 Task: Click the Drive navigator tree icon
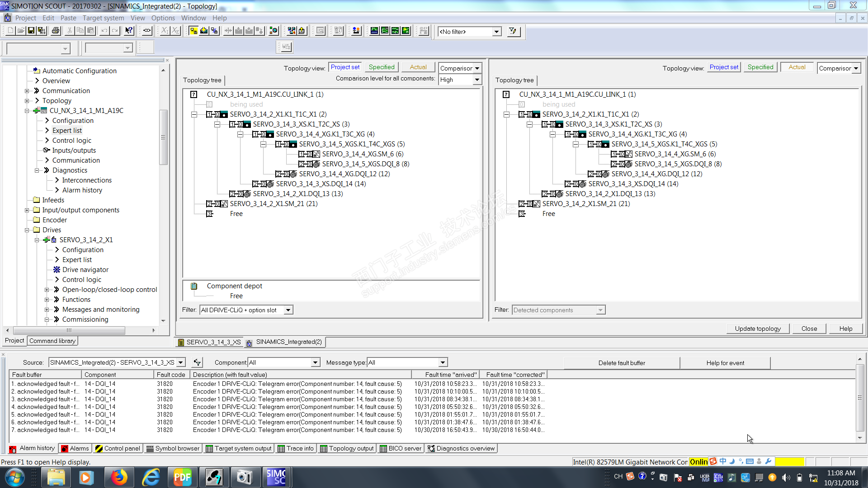pos(57,270)
